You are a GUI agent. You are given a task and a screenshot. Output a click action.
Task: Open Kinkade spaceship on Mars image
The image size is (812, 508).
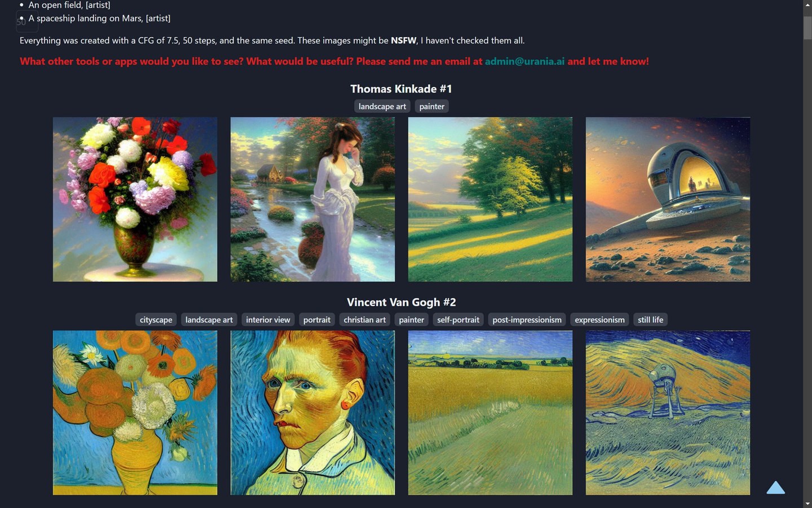[668, 199]
